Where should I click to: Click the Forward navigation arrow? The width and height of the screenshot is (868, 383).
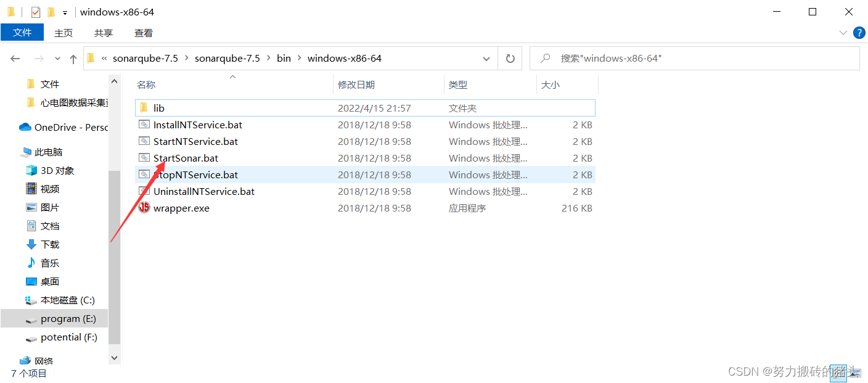[38, 59]
